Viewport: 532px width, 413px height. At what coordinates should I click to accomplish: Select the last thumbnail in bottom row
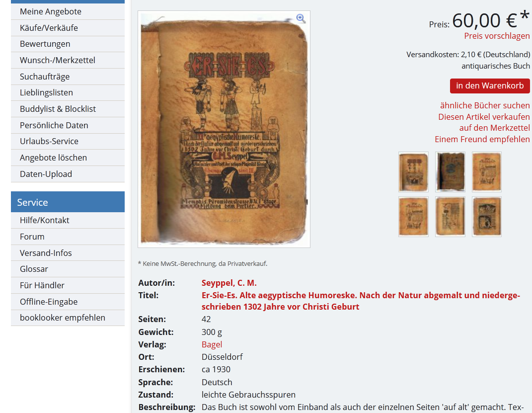(486, 217)
